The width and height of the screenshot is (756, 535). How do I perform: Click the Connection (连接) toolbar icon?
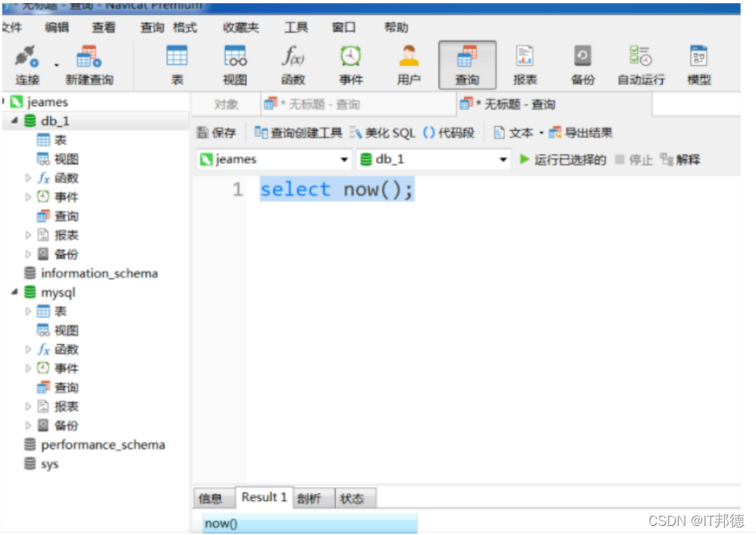pyautogui.click(x=27, y=65)
